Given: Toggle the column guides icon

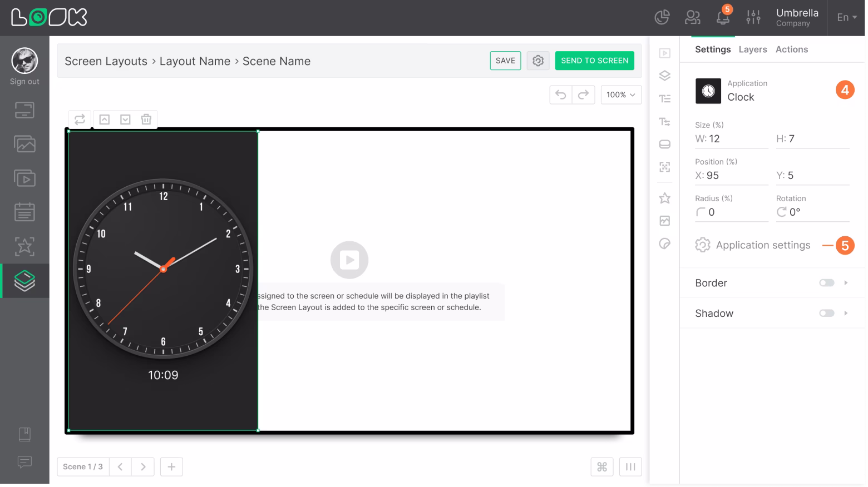Looking at the screenshot, I should pos(630,467).
